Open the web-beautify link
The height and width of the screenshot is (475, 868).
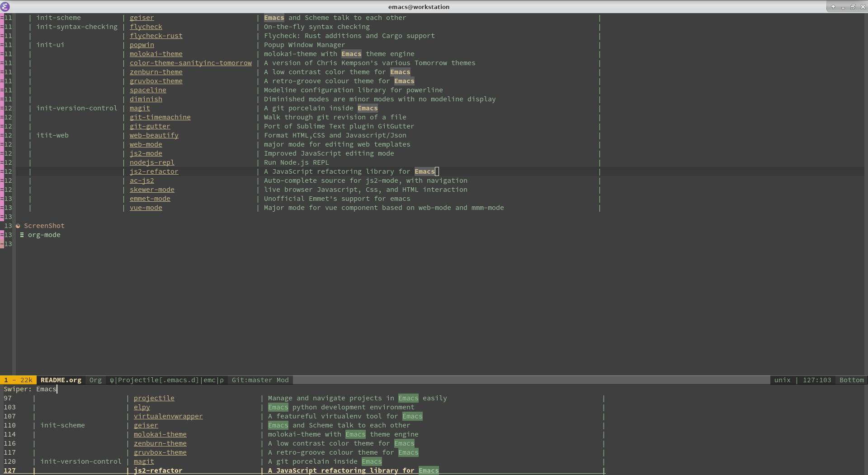154,135
